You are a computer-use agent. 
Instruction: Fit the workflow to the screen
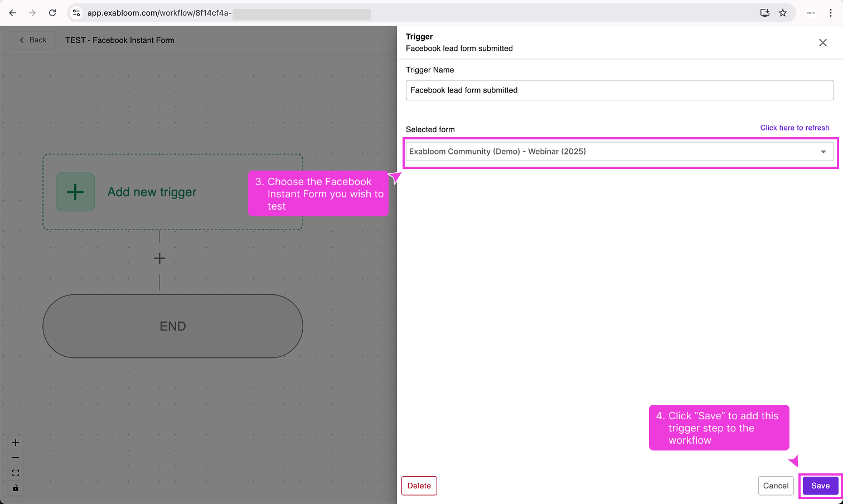click(x=15, y=472)
